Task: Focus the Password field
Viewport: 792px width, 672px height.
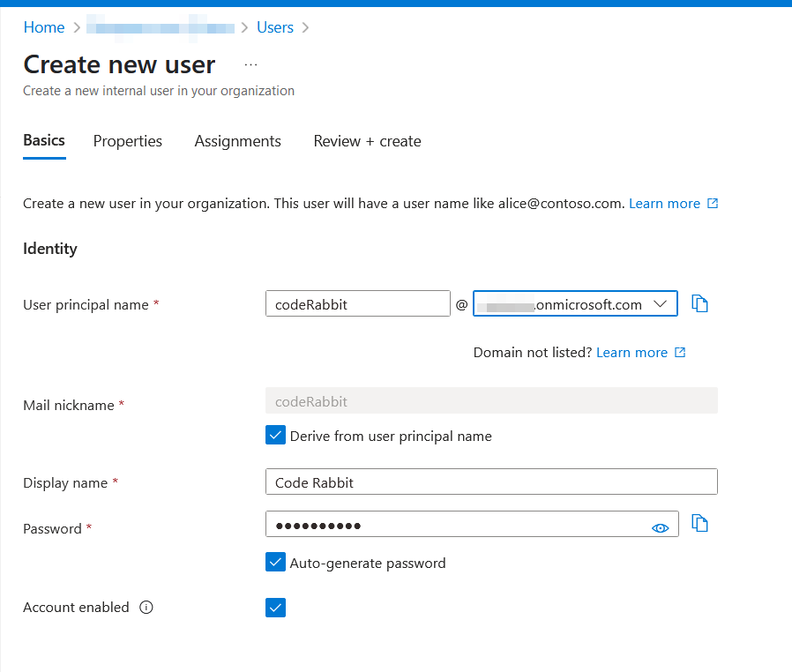Action: pyautogui.click(x=472, y=524)
